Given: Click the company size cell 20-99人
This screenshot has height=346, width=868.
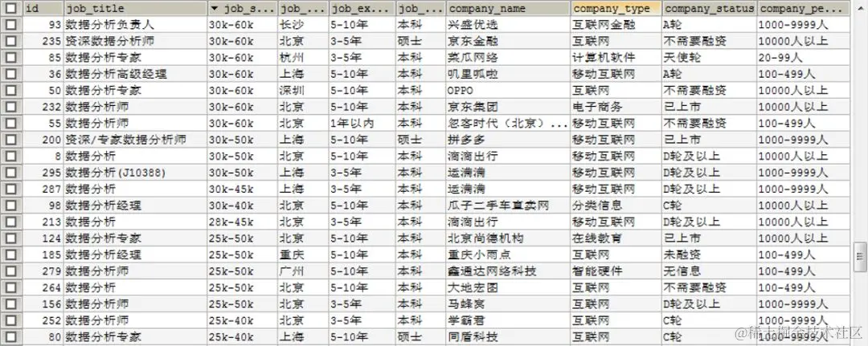Looking at the screenshot, I should coord(803,58).
